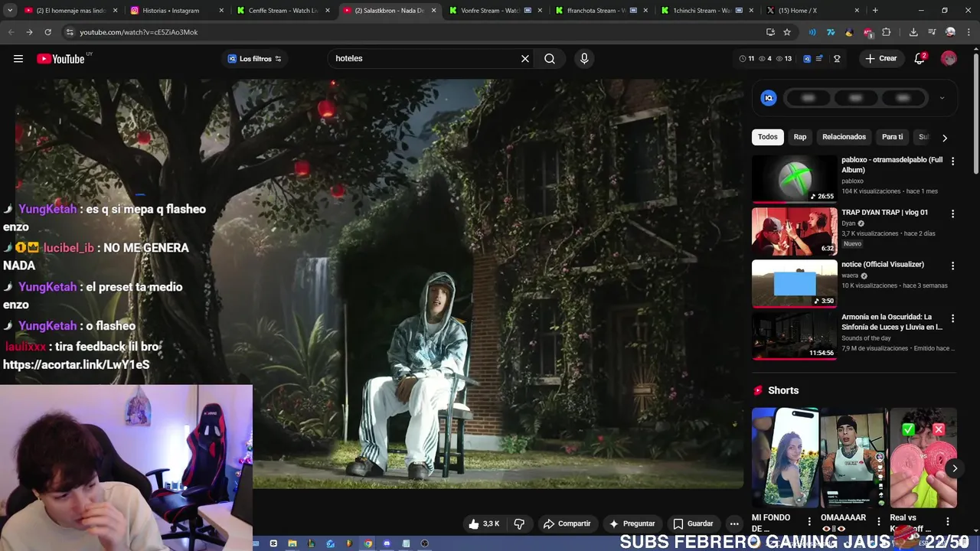Select the 'Para ti' filter chip

(892, 137)
